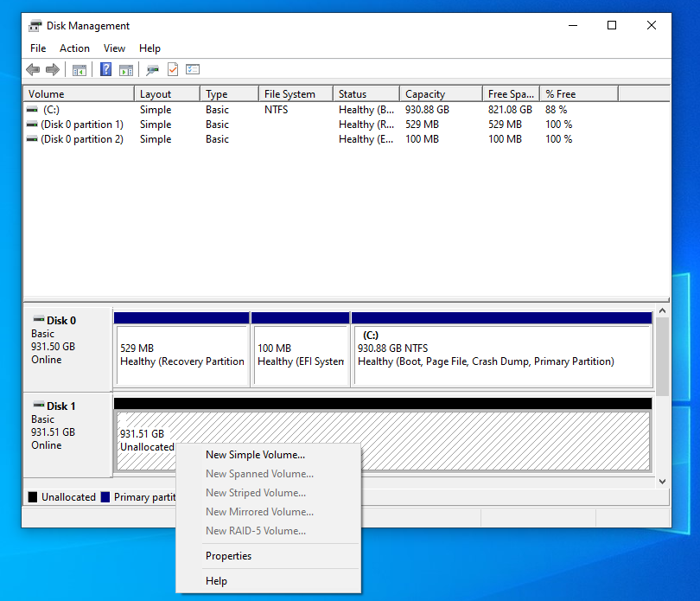Viewport: 700px width, 601px height.
Task: Click the drive icon next to (C:) volume
Action: click(32, 110)
